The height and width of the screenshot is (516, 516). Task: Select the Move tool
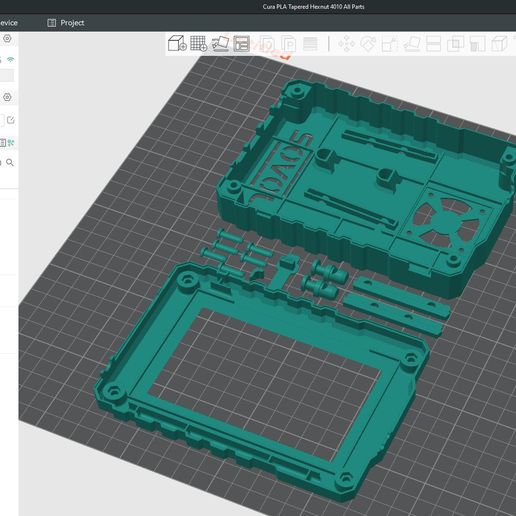pyautogui.click(x=347, y=44)
